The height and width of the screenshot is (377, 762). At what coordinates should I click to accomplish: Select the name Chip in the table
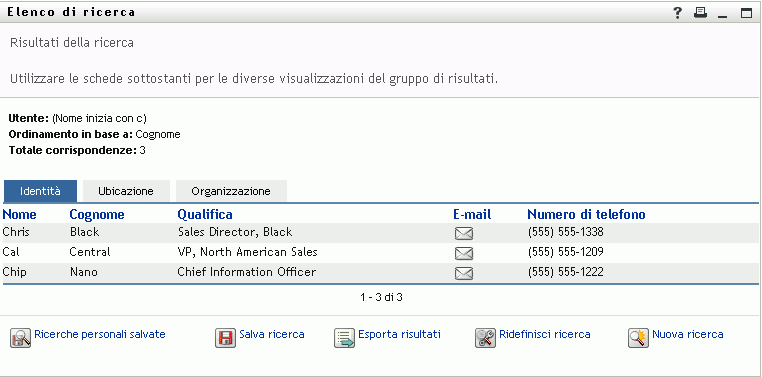tap(15, 272)
